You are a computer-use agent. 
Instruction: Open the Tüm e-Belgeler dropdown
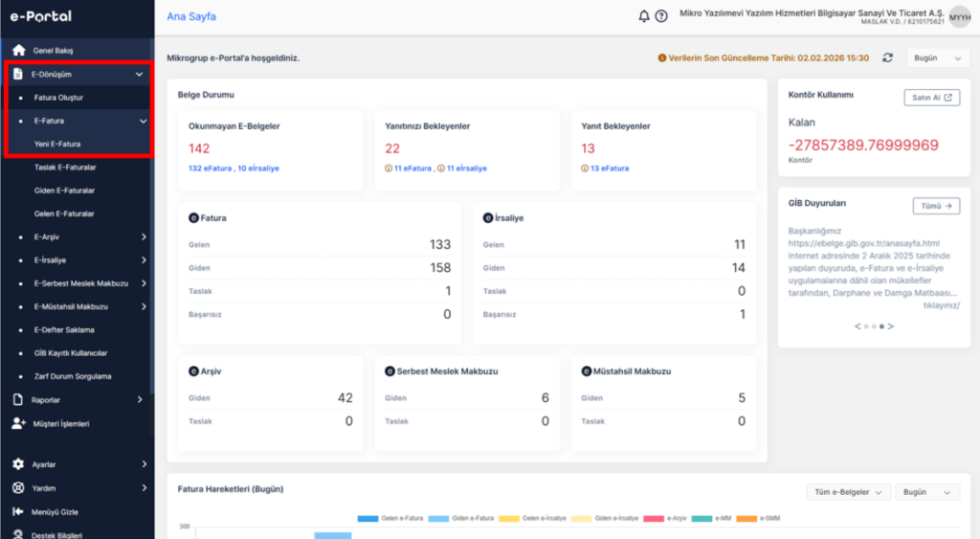tap(848, 492)
